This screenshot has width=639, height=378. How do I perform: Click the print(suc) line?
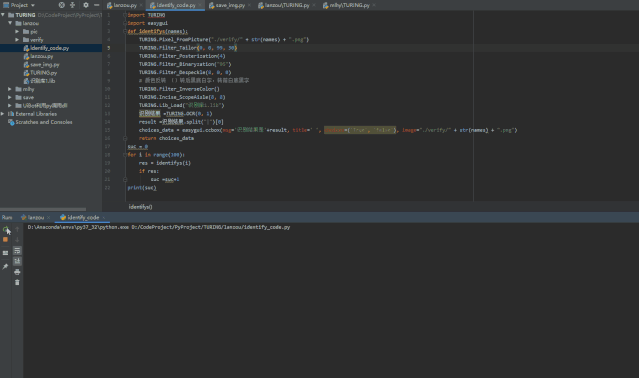(x=142, y=187)
